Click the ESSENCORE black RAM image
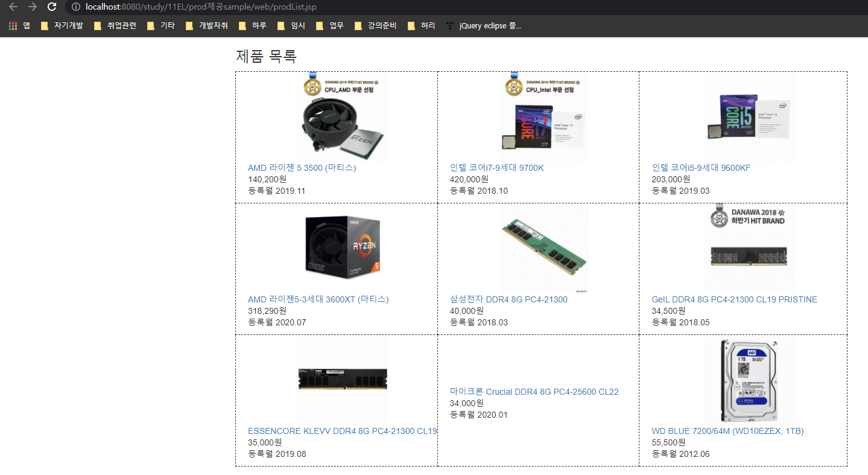This screenshot has height=475, width=868. click(343, 380)
